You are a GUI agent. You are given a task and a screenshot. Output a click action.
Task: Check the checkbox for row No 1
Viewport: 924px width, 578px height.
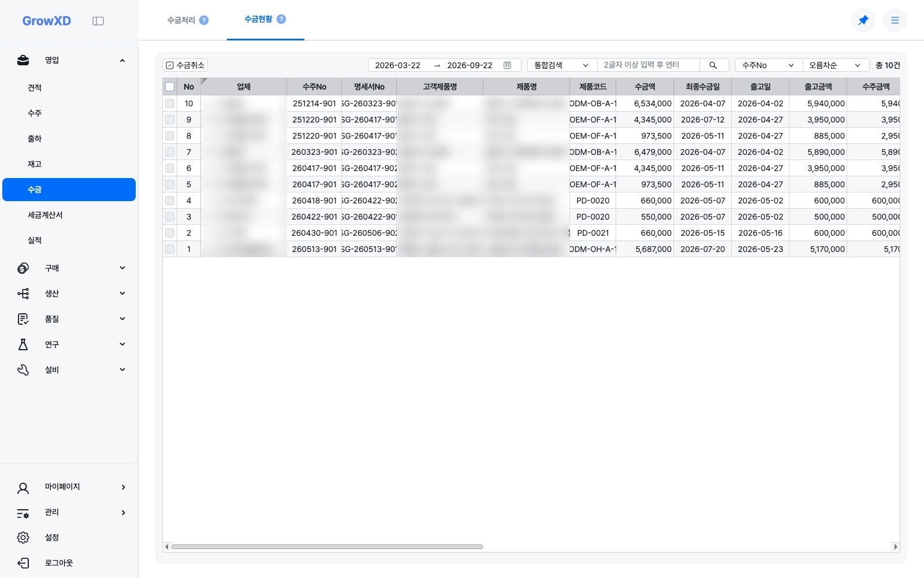click(170, 249)
